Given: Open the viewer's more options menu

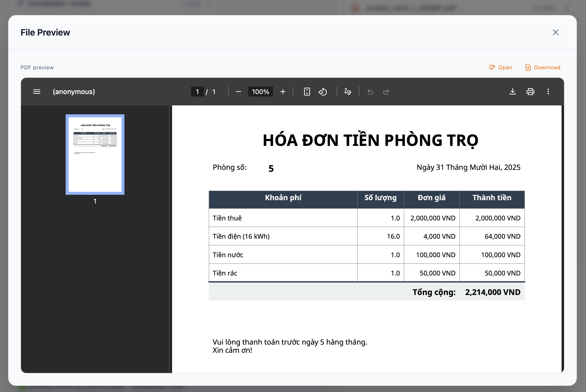Looking at the screenshot, I should tap(548, 92).
